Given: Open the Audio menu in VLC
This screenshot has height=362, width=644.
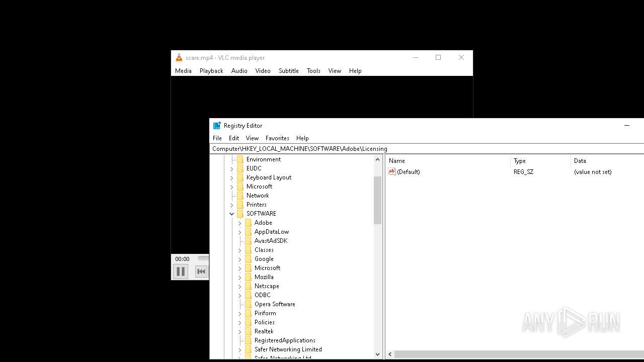Looking at the screenshot, I should 239,71.
